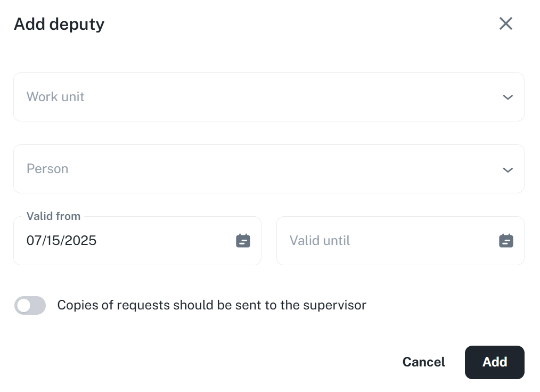
Task: Focus the Valid until date field
Action: [x=389, y=241]
